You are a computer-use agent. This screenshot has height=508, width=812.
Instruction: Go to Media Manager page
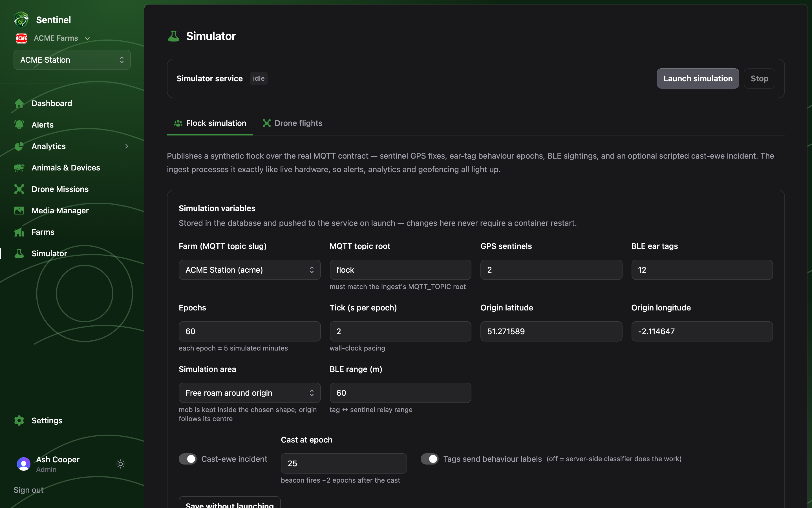tap(60, 211)
